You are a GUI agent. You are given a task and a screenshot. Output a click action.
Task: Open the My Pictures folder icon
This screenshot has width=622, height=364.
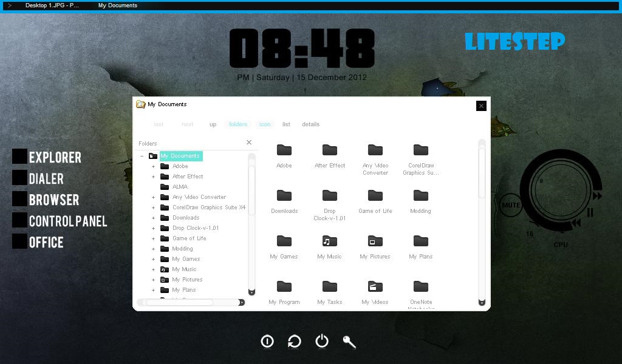coord(375,240)
